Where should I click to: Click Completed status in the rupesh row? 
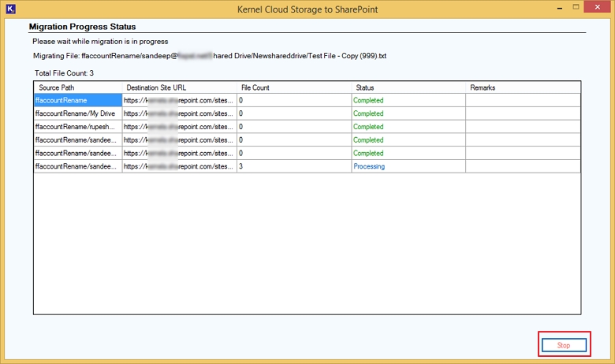click(x=408, y=127)
